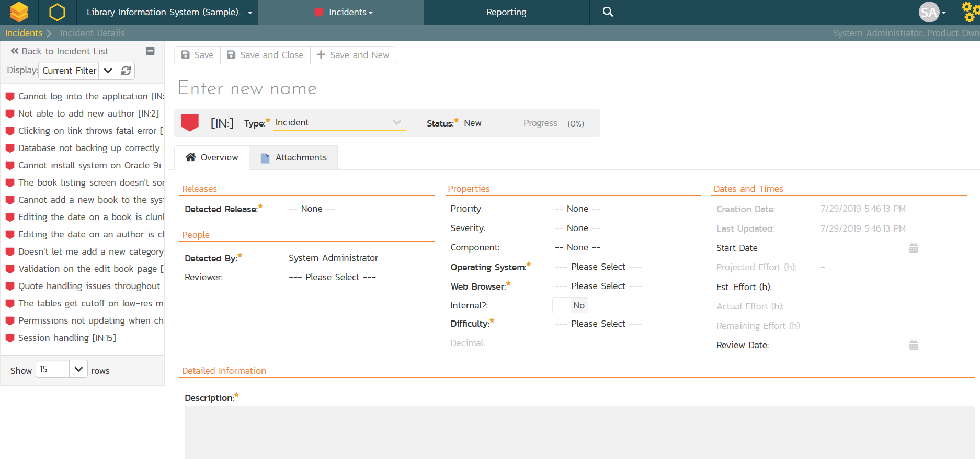The width and height of the screenshot is (980, 459).
Task: Open Start Date calendar picker
Action: [913, 248]
